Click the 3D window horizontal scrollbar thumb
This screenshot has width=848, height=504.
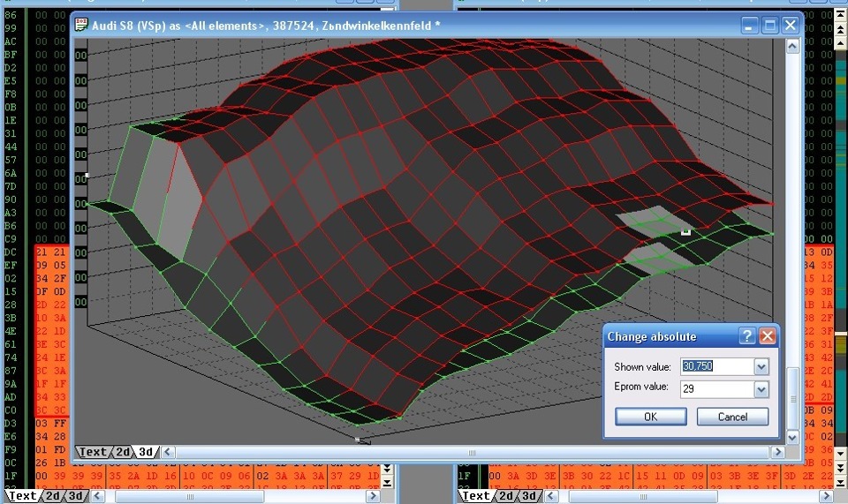(472, 452)
